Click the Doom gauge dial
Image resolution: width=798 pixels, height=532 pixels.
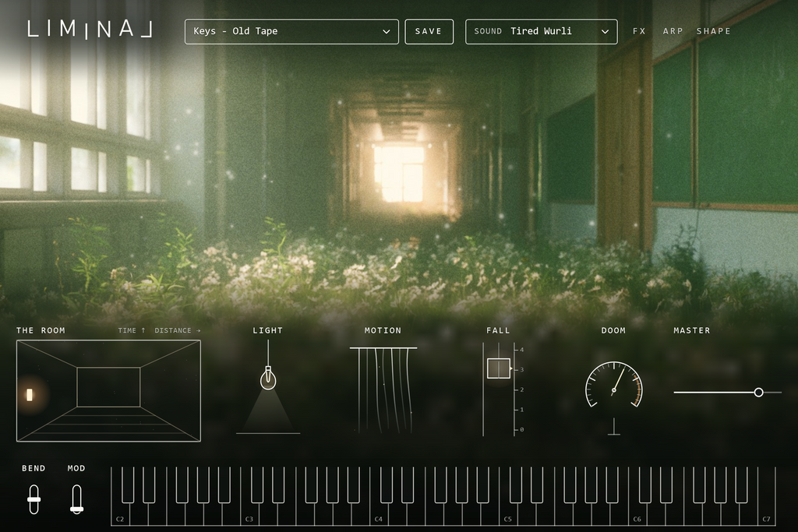tap(614, 385)
